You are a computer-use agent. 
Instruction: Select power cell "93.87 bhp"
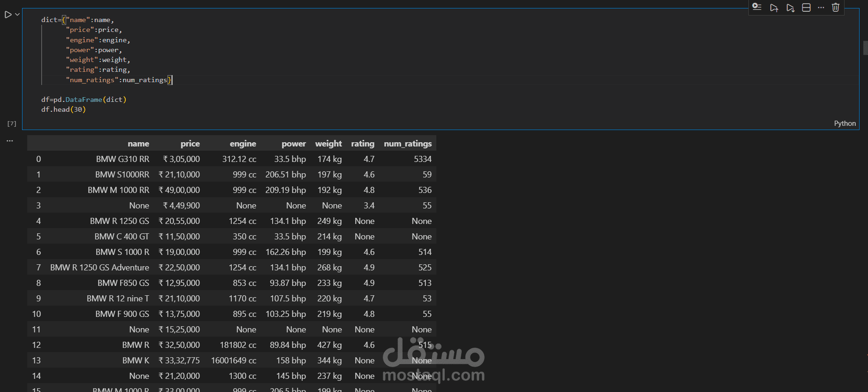click(x=288, y=283)
